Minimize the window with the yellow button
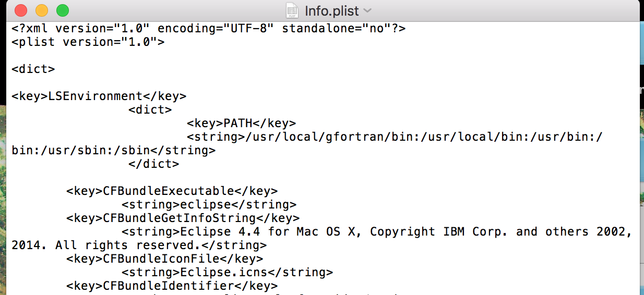This screenshot has height=295, width=644. pos(42,10)
